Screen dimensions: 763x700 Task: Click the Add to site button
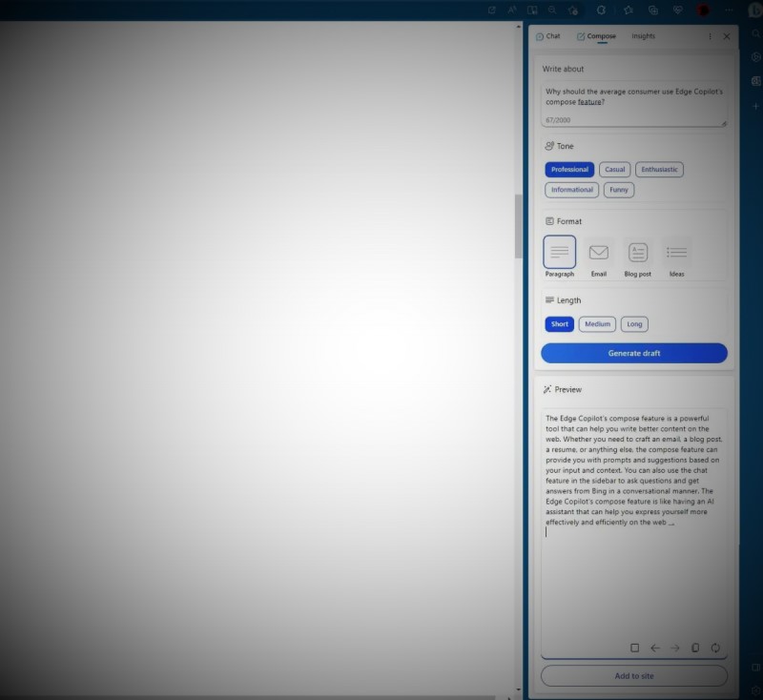pos(634,675)
